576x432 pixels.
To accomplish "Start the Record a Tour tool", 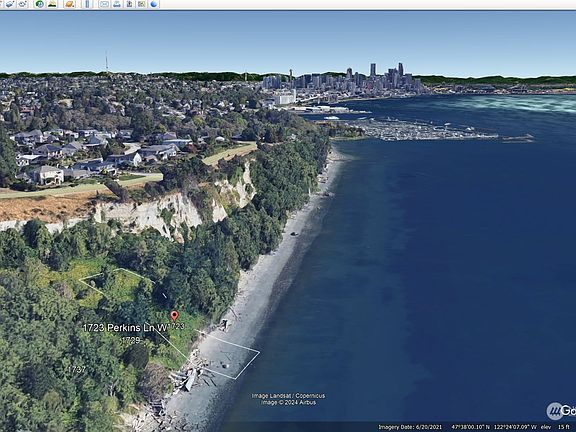I will (22, 4).
